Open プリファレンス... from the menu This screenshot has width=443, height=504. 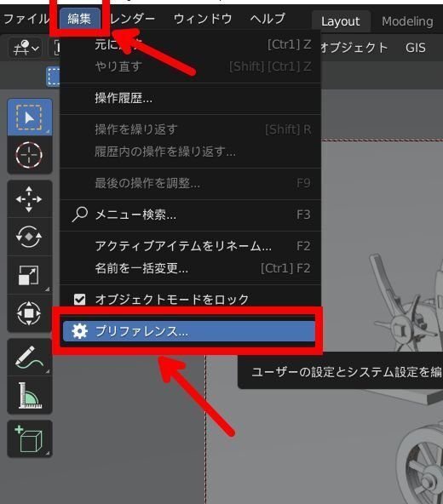point(189,331)
